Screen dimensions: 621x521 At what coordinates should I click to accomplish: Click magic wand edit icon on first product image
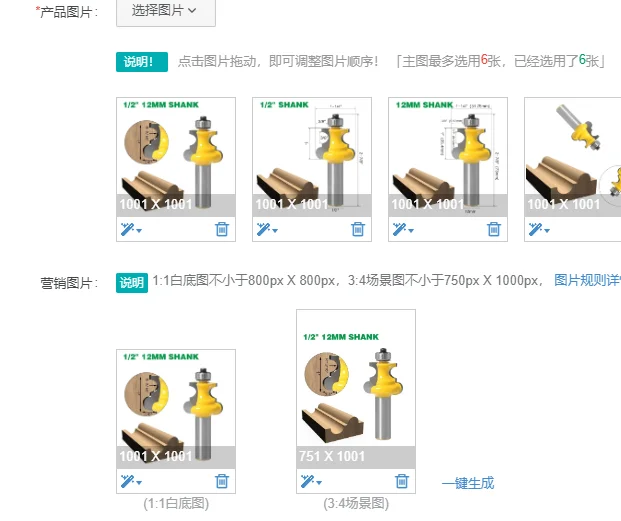click(131, 229)
